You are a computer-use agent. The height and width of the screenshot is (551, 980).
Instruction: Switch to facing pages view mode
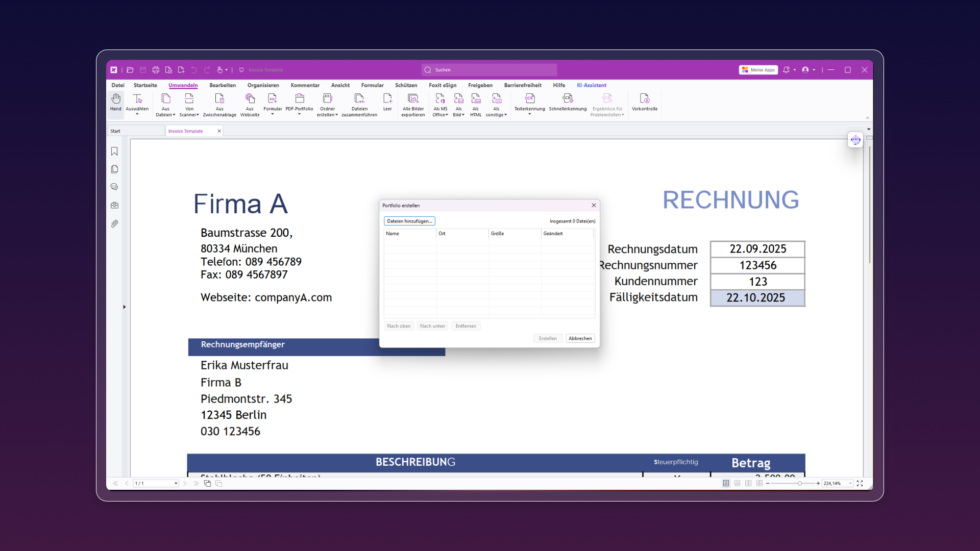[x=748, y=483]
